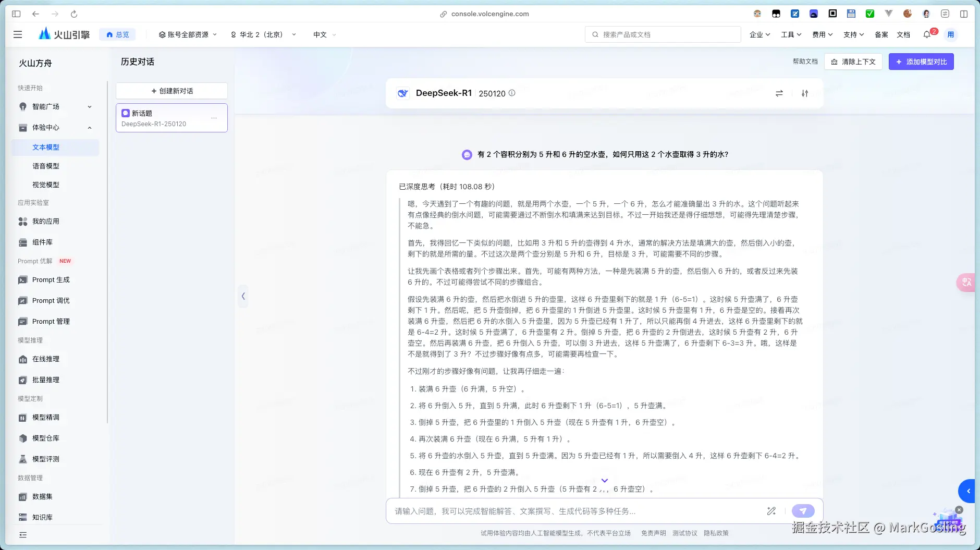Expand the 工具 menu

791,34
